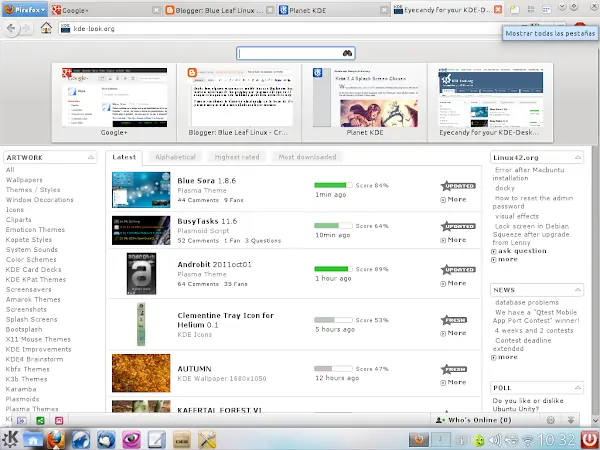Select the Eyecandy KDE-Desktop preview thumbnail

[x=490, y=103]
